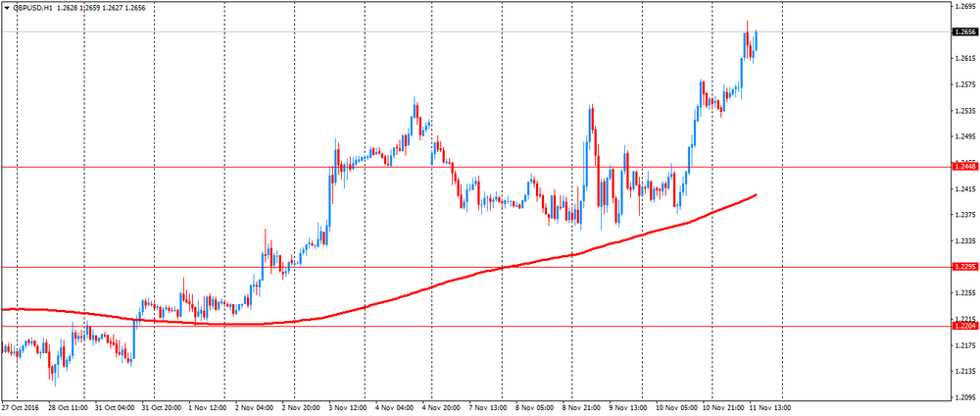
Task: Click the 10 Nov 21:00 time label
Action: point(722,408)
